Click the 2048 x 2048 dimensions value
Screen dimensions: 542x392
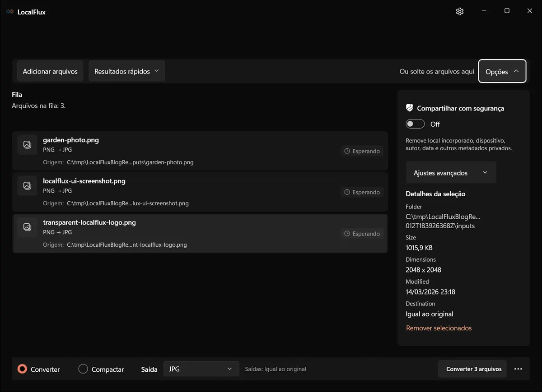tap(424, 270)
